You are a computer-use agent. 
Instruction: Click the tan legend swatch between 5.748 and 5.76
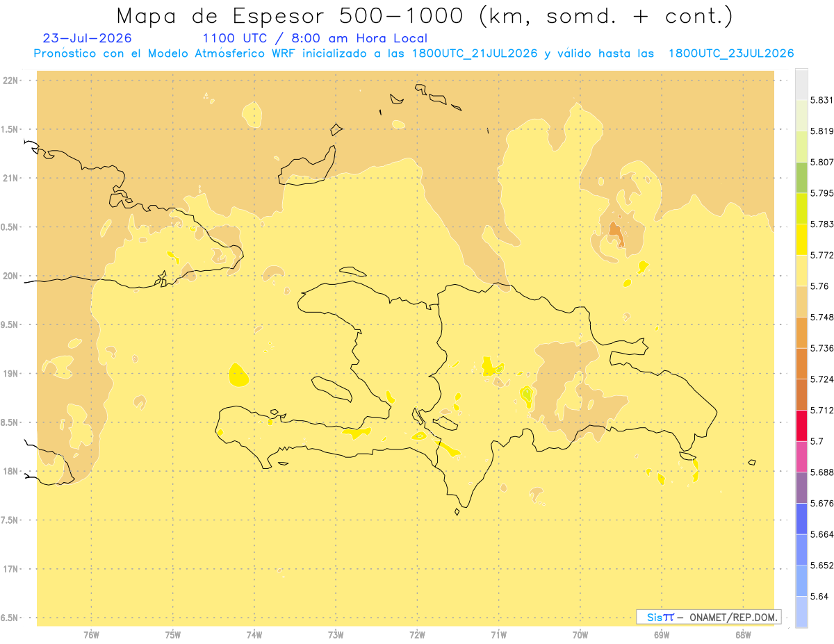click(x=801, y=302)
